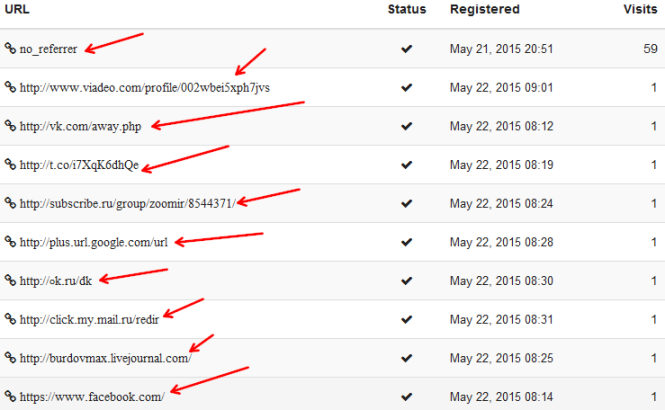The image size is (665, 410).
Task: Click the link icon beside vk.com/away.php
Action: click(10, 126)
